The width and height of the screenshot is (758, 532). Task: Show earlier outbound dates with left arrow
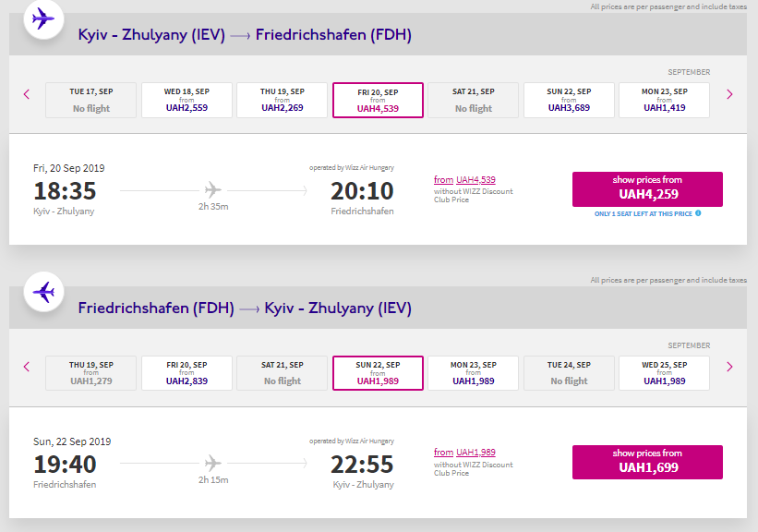27,94
